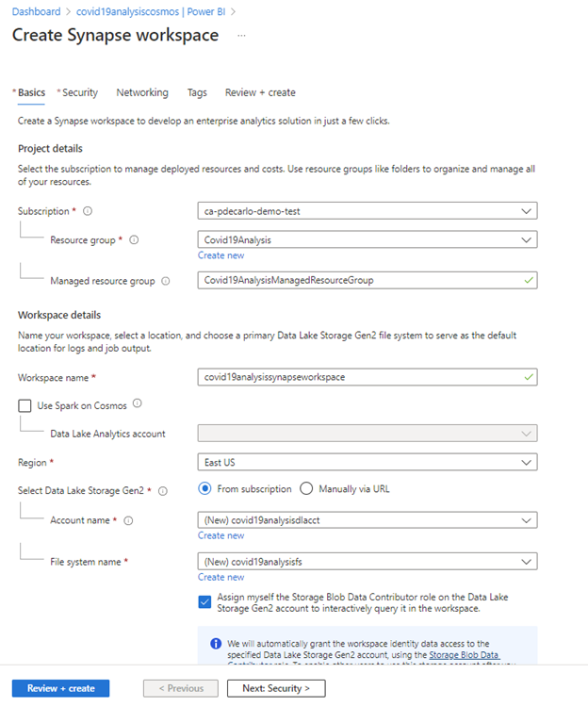Viewport: 588px width, 706px height.
Task: Click the Workspace name input field
Action: (x=367, y=377)
